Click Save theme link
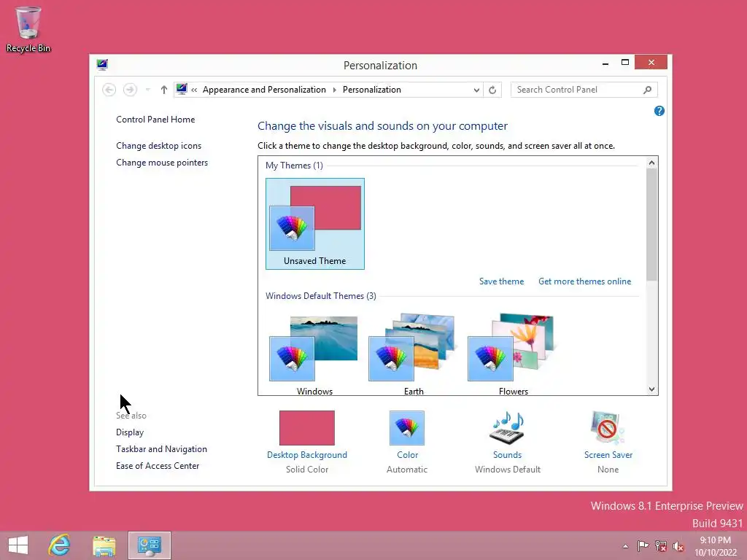Viewport: 747px width, 560px height. click(501, 281)
